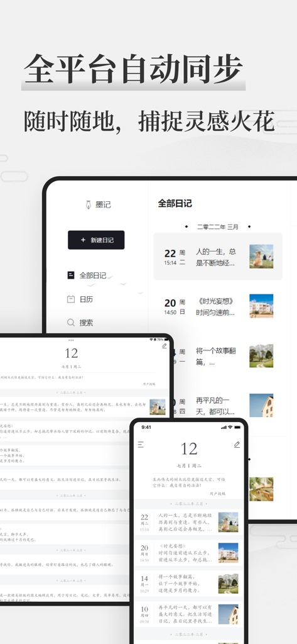
Task: Tap the dog thumbnail on the tablet
Action: tap(158, 407)
